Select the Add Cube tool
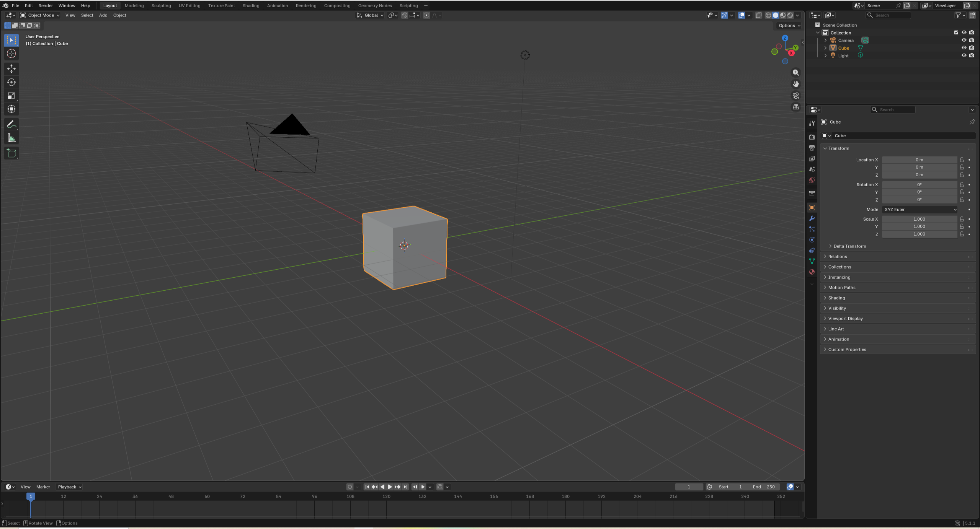The width and height of the screenshot is (980, 529). click(x=11, y=153)
